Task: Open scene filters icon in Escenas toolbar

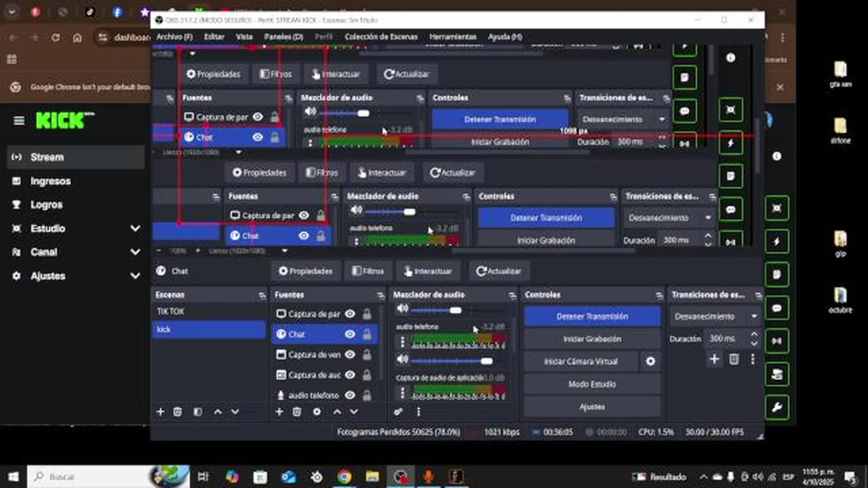Action: [197, 411]
